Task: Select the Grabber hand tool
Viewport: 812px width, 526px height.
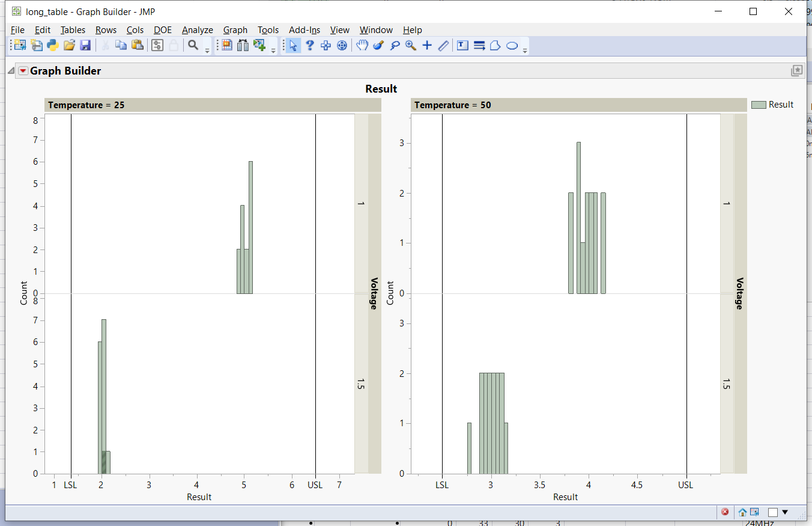Action: tap(362, 45)
